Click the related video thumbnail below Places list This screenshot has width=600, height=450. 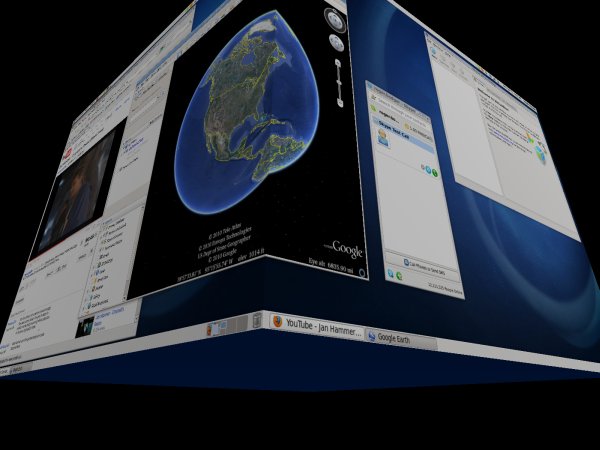pos(85,328)
